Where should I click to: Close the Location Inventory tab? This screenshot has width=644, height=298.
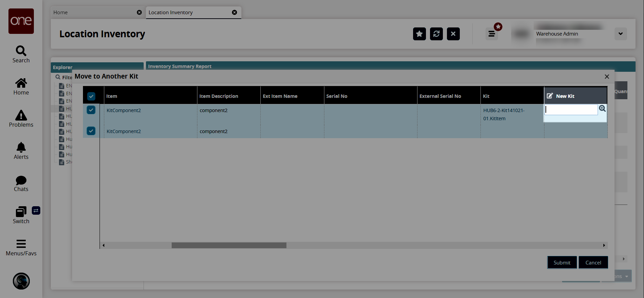click(234, 13)
